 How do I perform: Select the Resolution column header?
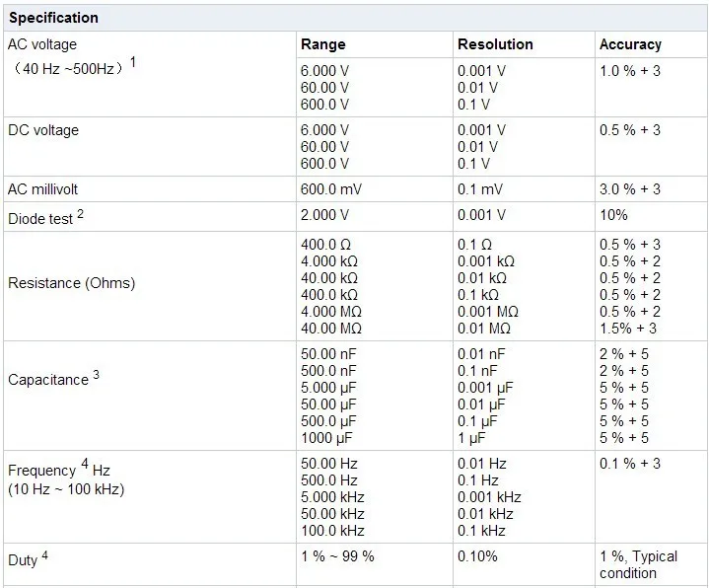point(495,44)
